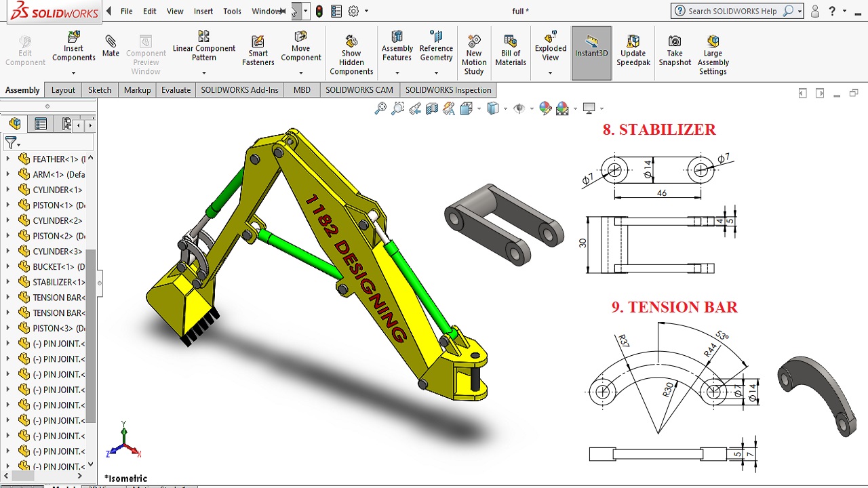Open the ConfigurationManager tab icon
The image size is (868, 488).
coord(66,124)
